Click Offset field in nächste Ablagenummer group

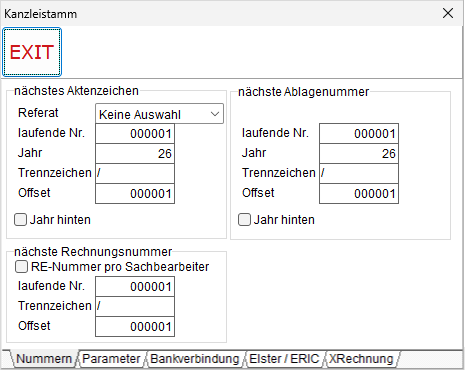(x=359, y=193)
